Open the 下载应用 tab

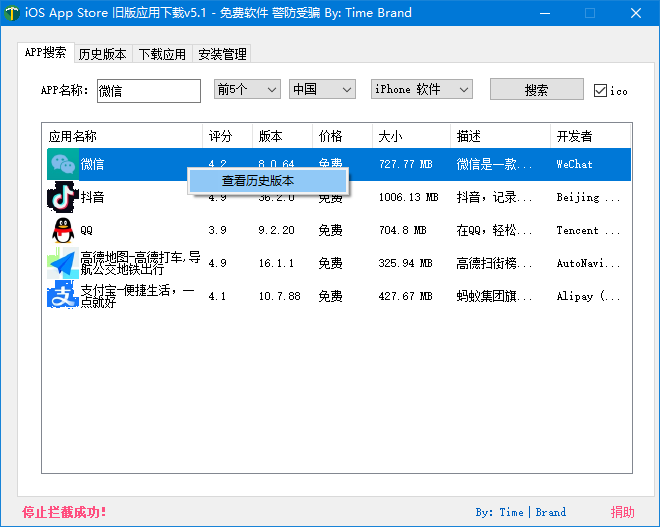coord(162,54)
